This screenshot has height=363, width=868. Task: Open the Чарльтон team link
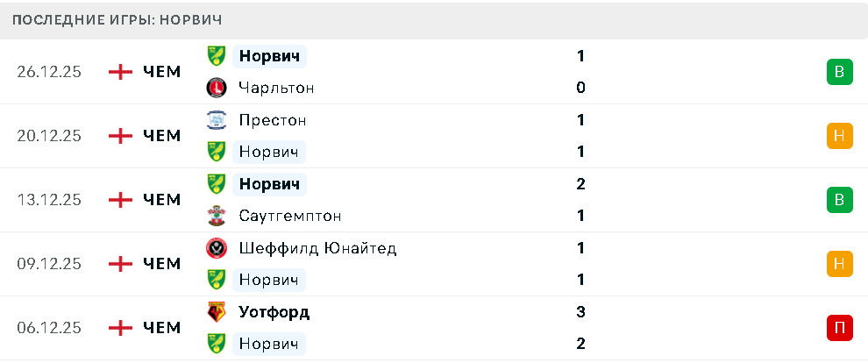click(x=276, y=88)
